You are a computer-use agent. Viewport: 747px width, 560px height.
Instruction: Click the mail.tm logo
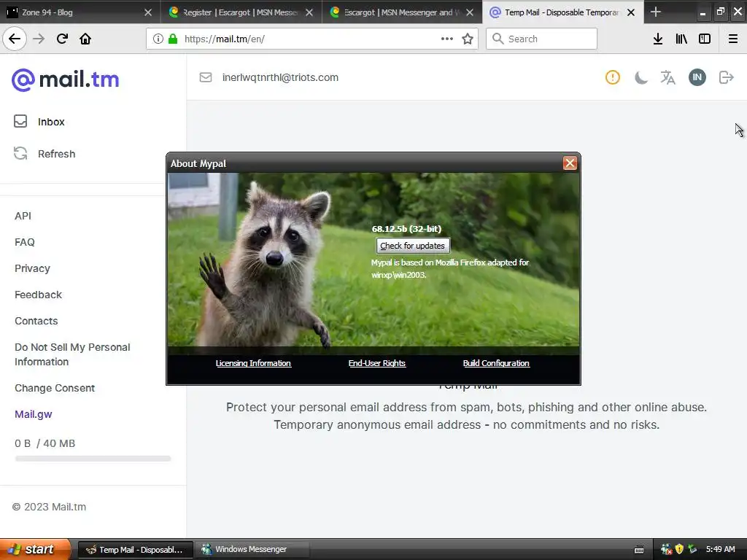tap(65, 79)
